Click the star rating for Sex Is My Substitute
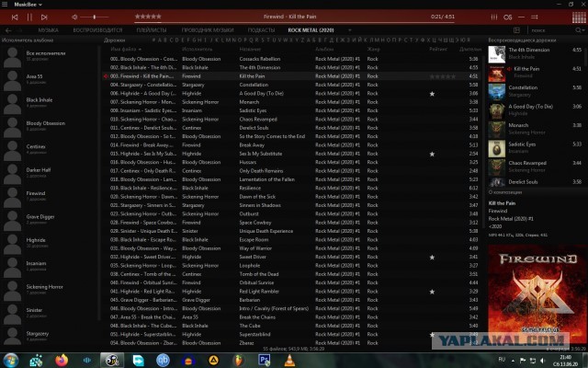 point(432,154)
